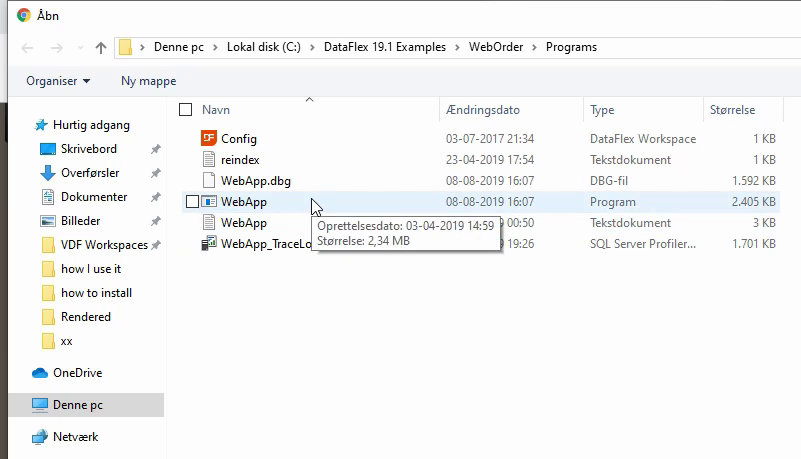The image size is (801, 459).
Task: Go to Skrivebord in quick access
Action: pos(88,149)
